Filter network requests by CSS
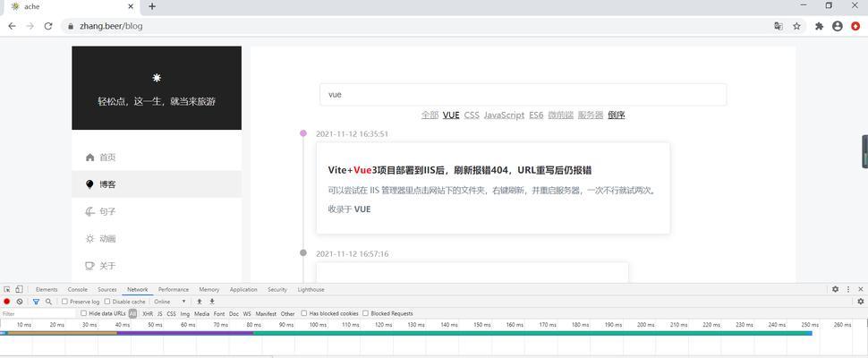 coord(172,314)
